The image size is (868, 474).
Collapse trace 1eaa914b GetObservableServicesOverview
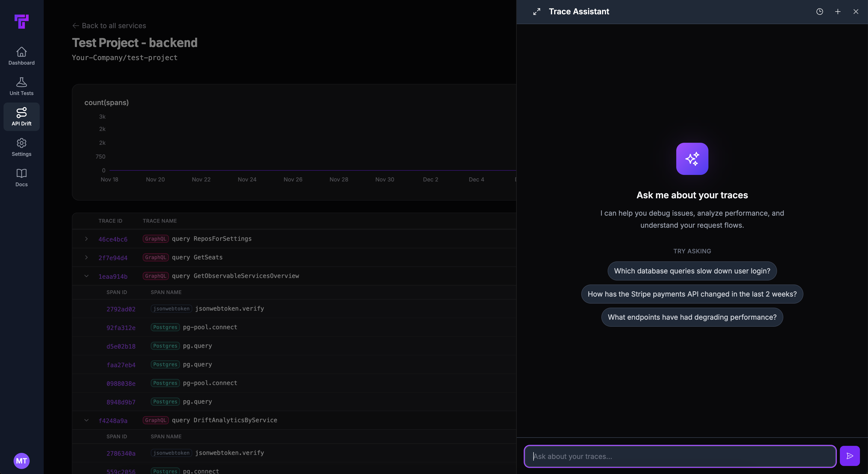[x=87, y=276]
